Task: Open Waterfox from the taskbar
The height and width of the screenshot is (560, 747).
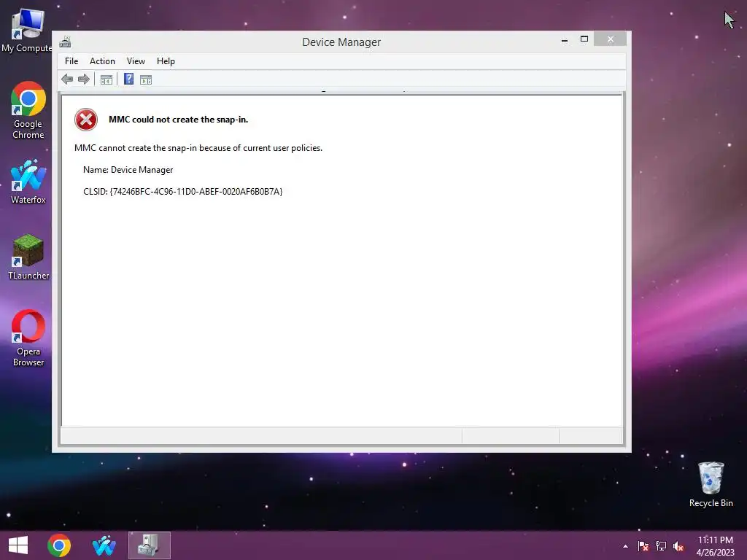Action: click(104, 545)
